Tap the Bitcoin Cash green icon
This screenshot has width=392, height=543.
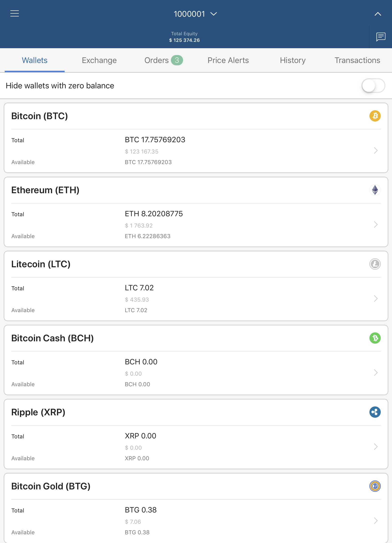tap(375, 338)
